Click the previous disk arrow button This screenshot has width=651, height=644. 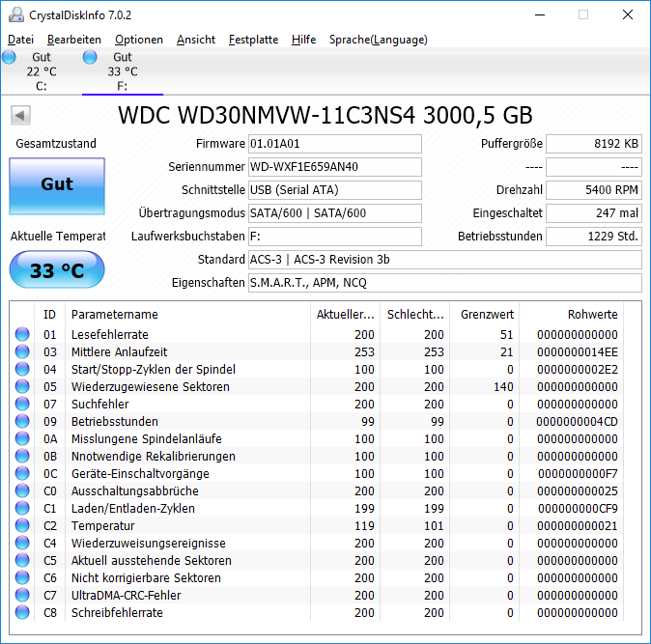pos(20,115)
